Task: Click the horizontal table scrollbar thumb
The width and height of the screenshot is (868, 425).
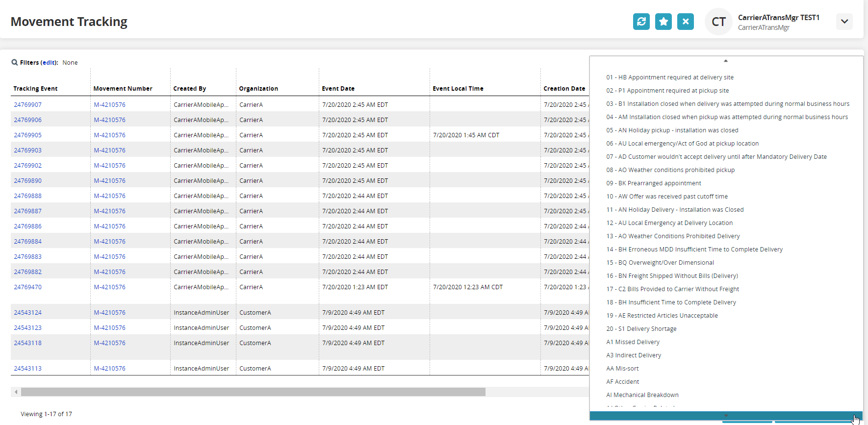Action: tap(253, 392)
